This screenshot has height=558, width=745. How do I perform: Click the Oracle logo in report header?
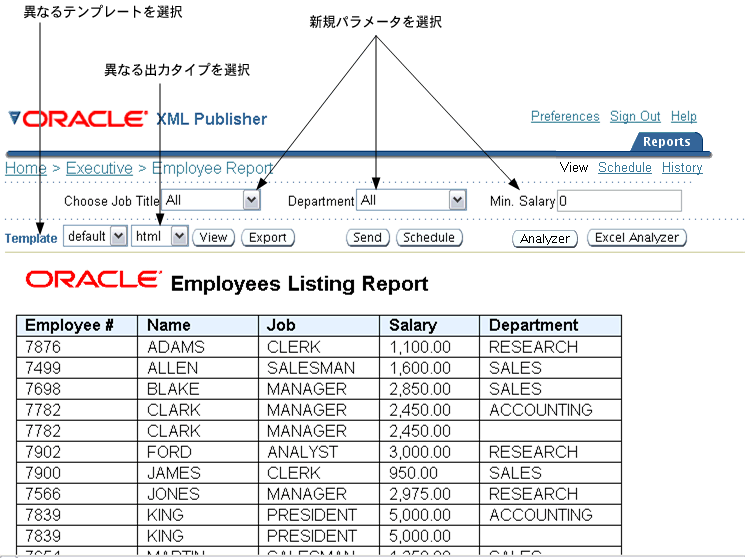93,280
